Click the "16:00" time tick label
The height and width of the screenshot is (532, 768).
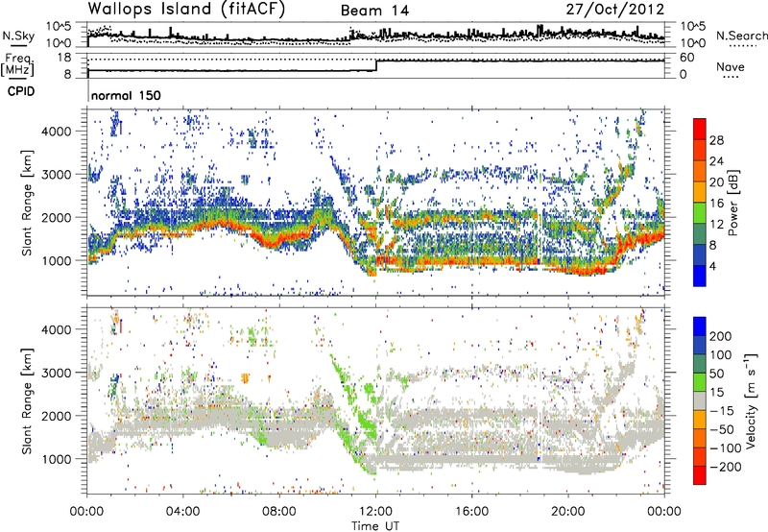coord(471,512)
